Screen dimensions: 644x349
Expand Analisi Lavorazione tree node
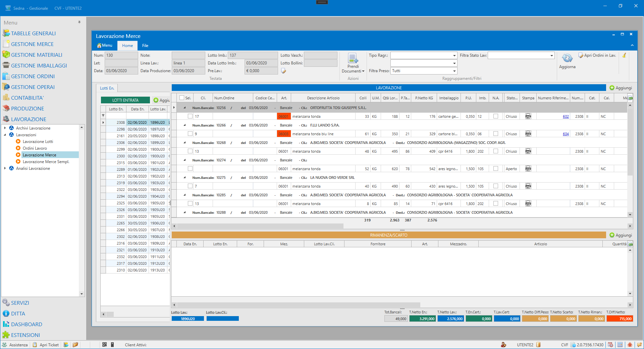point(5,168)
